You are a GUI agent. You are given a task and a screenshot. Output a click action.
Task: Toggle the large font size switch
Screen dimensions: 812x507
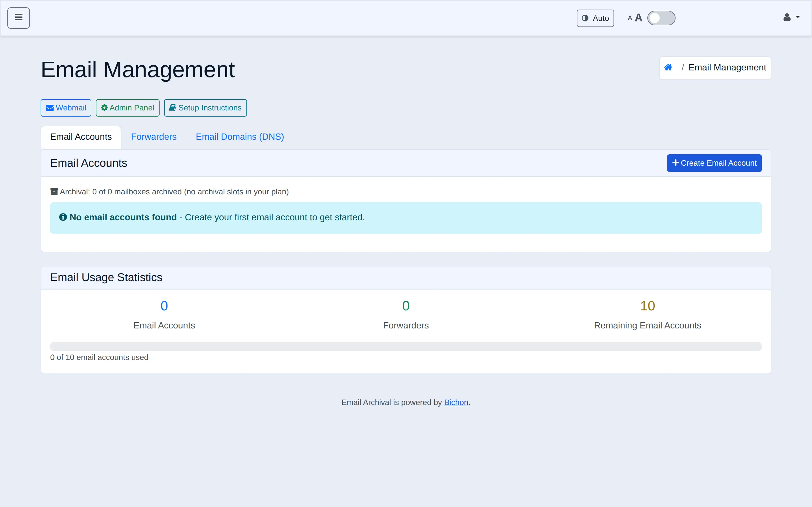click(661, 18)
